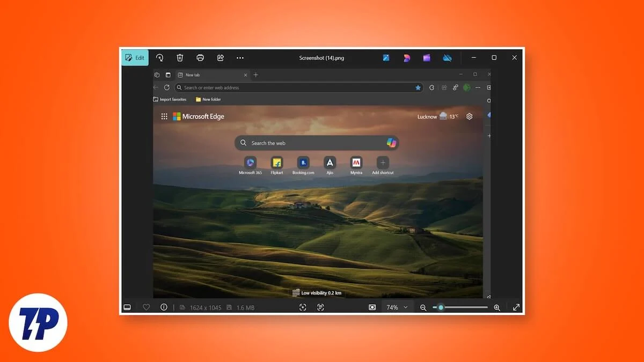
Task: Expand the 74% zoom level dropdown
Action: click(x=405, y=307)
